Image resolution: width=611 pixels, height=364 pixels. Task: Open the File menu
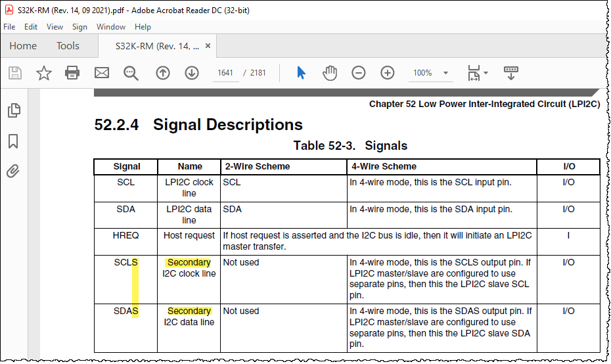pyautogui.click(x=9, y=27)
